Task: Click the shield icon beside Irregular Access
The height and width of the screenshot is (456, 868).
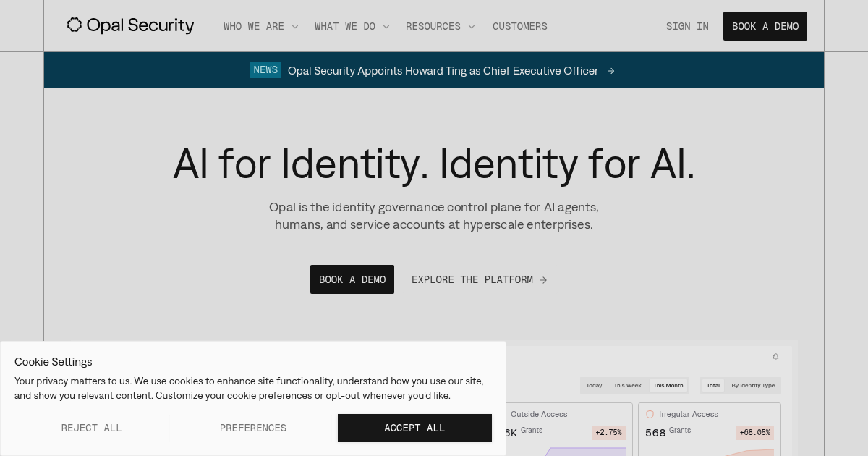Action: click(650, 414)
